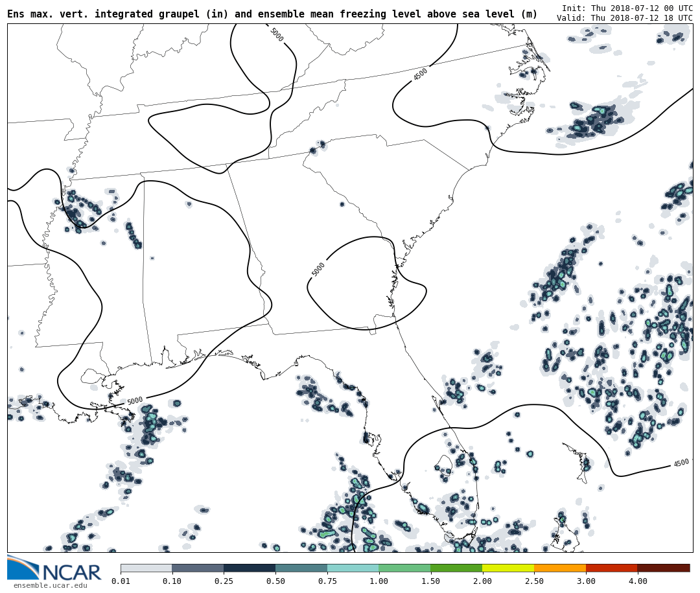Viewport: 700px width, 593px height.
Task: Click the 1.50 colorbar tick label
Action: coord(431,581)
